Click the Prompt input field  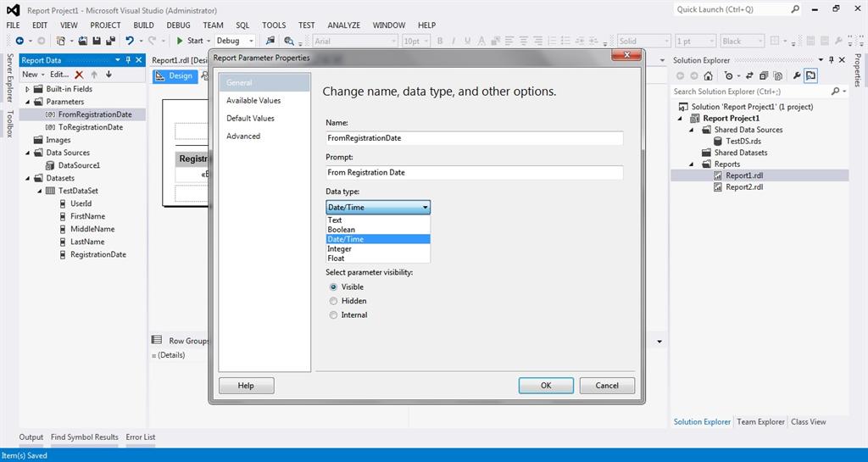click(x=475, y=173)
